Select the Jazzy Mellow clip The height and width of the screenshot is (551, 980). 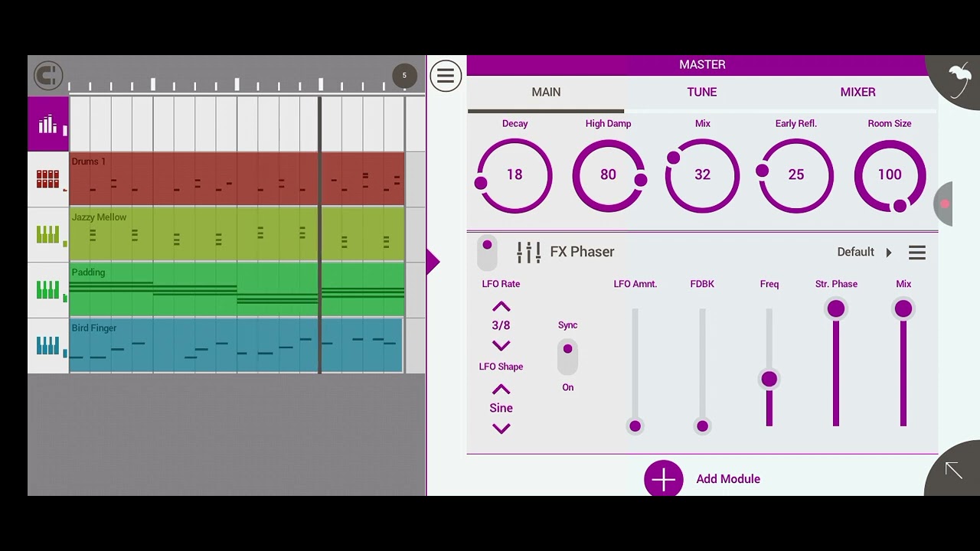(x=237, y=234)
